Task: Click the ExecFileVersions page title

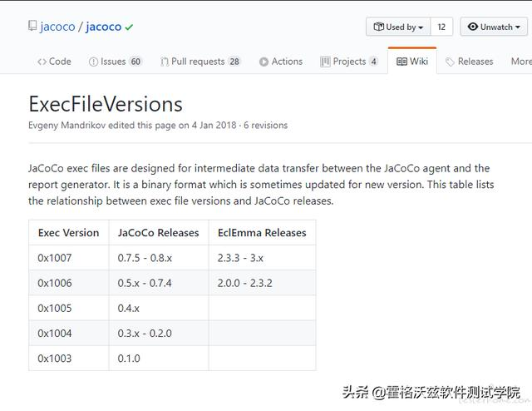Action: (106, 104)
